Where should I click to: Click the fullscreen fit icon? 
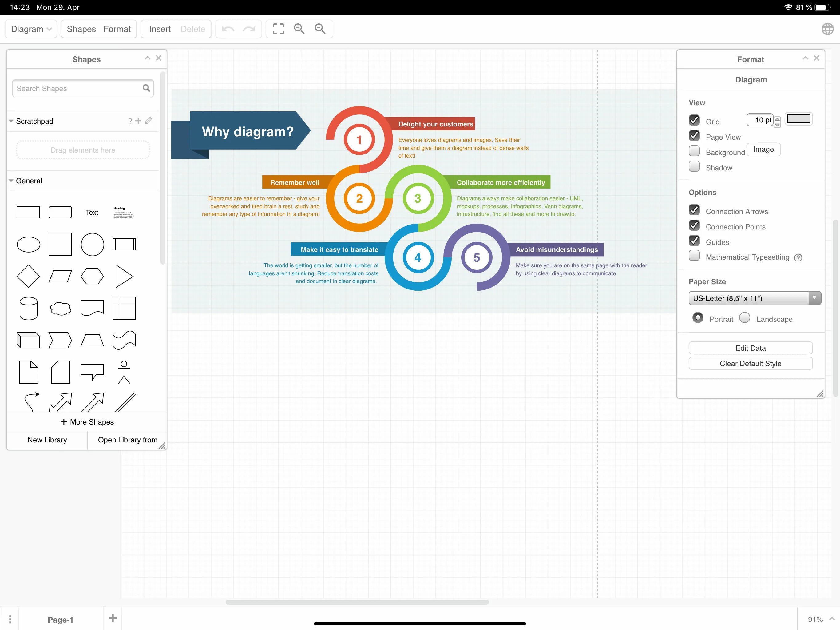pos(278,29)
